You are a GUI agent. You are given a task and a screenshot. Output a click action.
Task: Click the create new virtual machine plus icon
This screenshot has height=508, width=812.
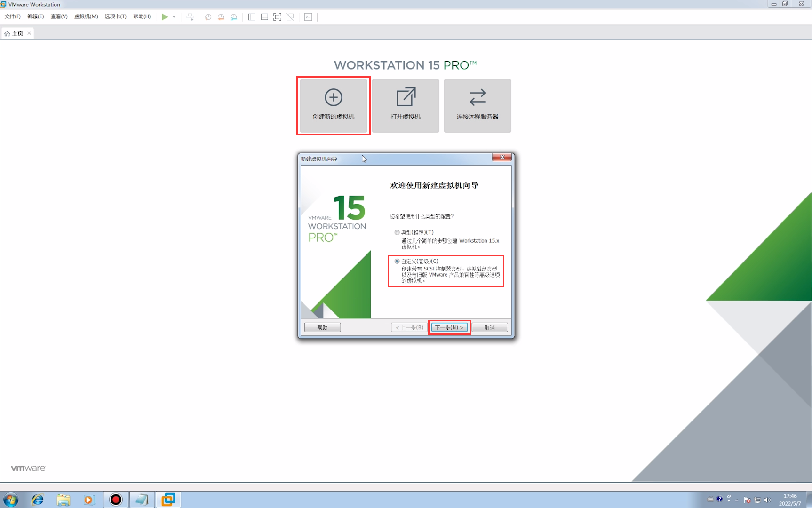click(x=334, y=97)
